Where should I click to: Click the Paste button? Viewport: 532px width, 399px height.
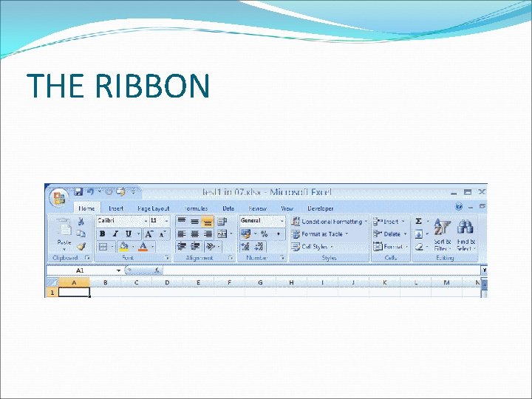click(64, 234)
